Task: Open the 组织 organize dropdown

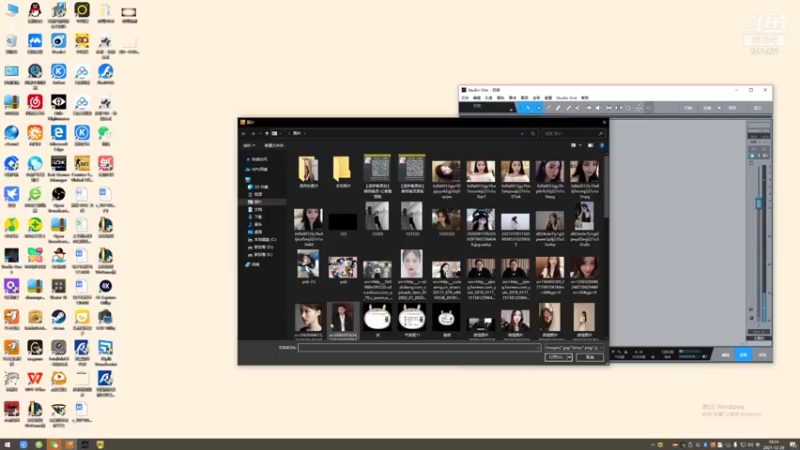Action: click(249, 145)
